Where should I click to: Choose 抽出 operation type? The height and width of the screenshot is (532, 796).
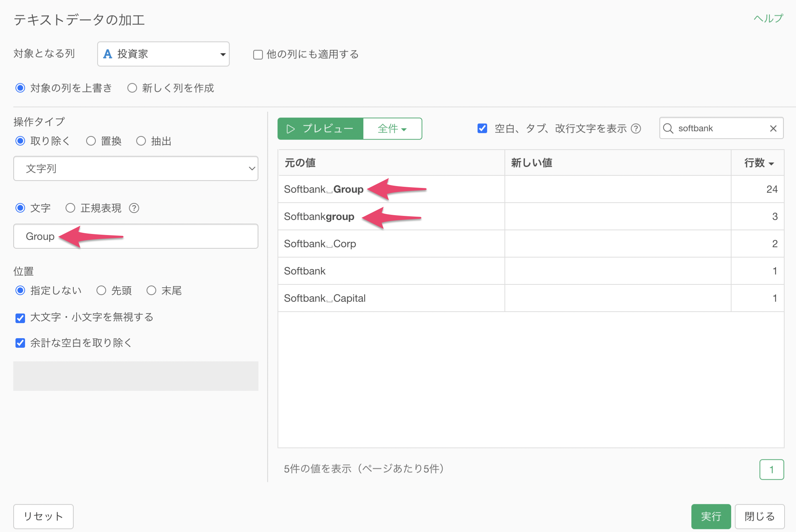pos(141,141)
